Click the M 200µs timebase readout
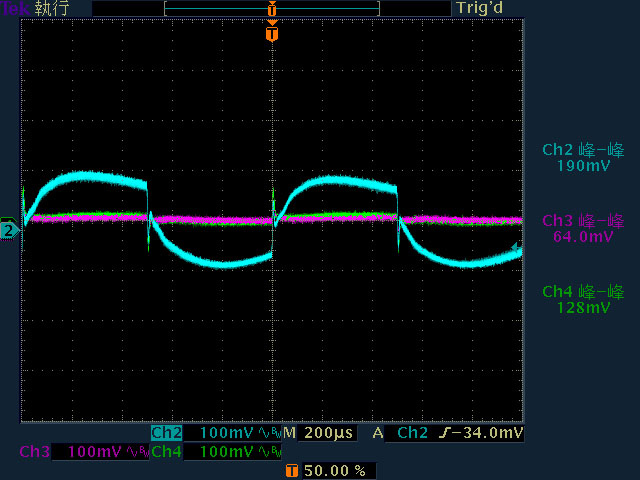The height and width of the screenshot is (480, 640). pos(319,433)
